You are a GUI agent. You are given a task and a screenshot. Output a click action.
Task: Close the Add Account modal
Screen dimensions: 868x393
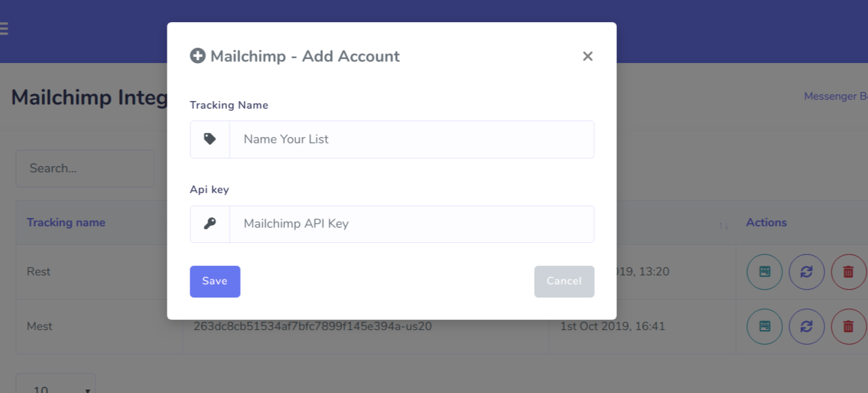point(588,56)
